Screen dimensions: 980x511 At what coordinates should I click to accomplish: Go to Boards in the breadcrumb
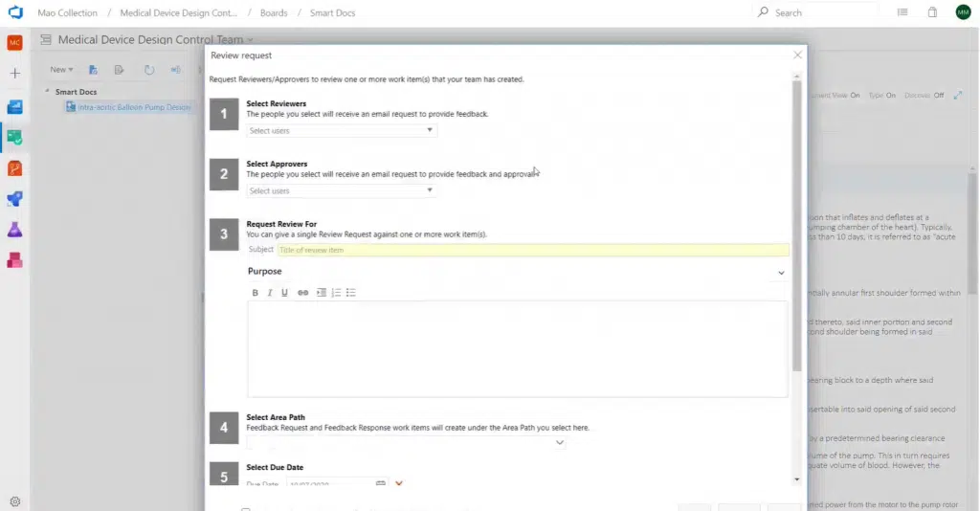[x=273, y=12]
